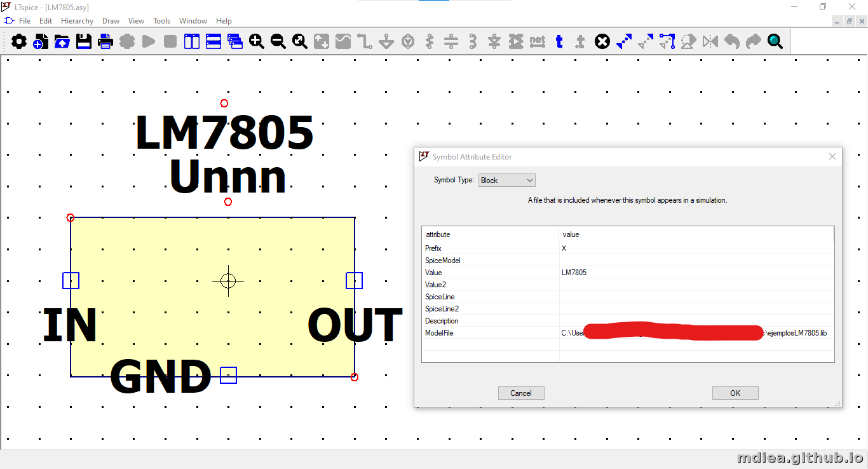The width and height of the screenshot is (868, 469).
Task: Click the grayed-out Halt stop icon
Action: click(170, 42)
